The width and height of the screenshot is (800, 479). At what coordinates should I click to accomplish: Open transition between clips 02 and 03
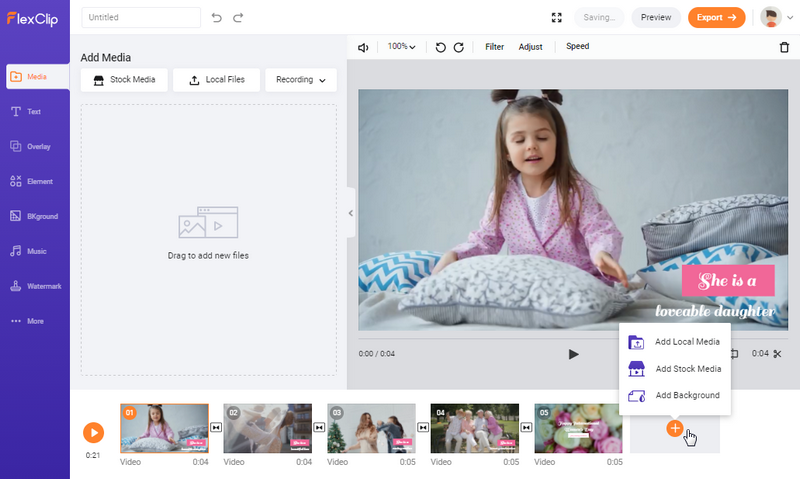(x=319, y=427)
